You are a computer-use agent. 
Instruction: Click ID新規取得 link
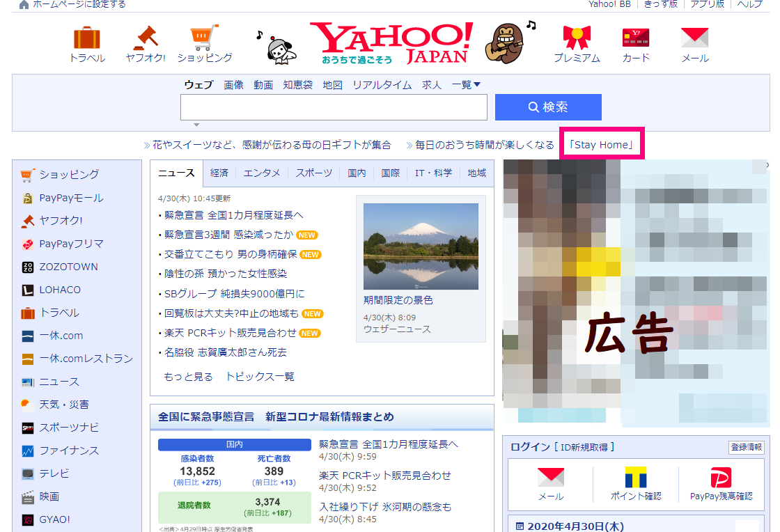[x=584, y=447]
